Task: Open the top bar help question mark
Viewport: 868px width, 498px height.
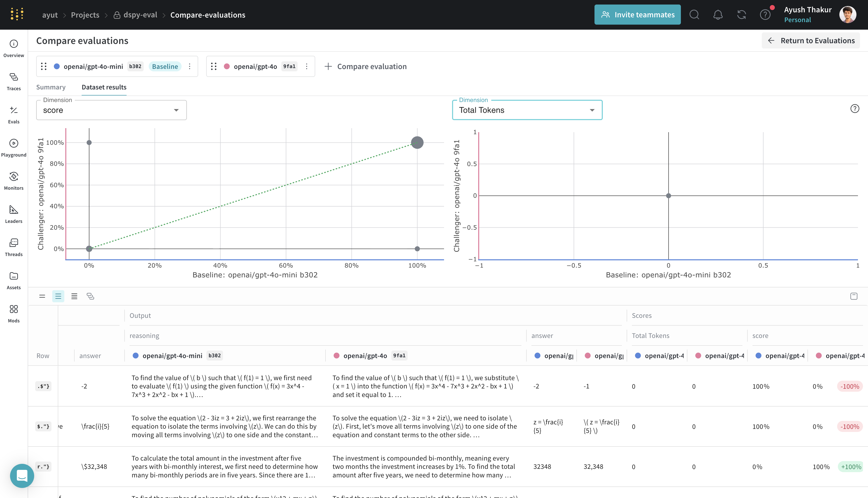Action: point(765,15)
